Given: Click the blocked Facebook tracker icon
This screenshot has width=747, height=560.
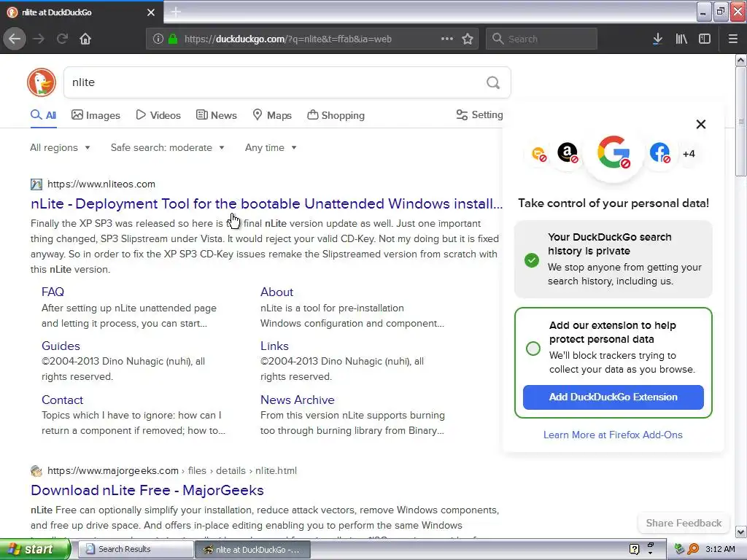Looking at the screenshot, I should pyautogui.click(x=659, y=153).
